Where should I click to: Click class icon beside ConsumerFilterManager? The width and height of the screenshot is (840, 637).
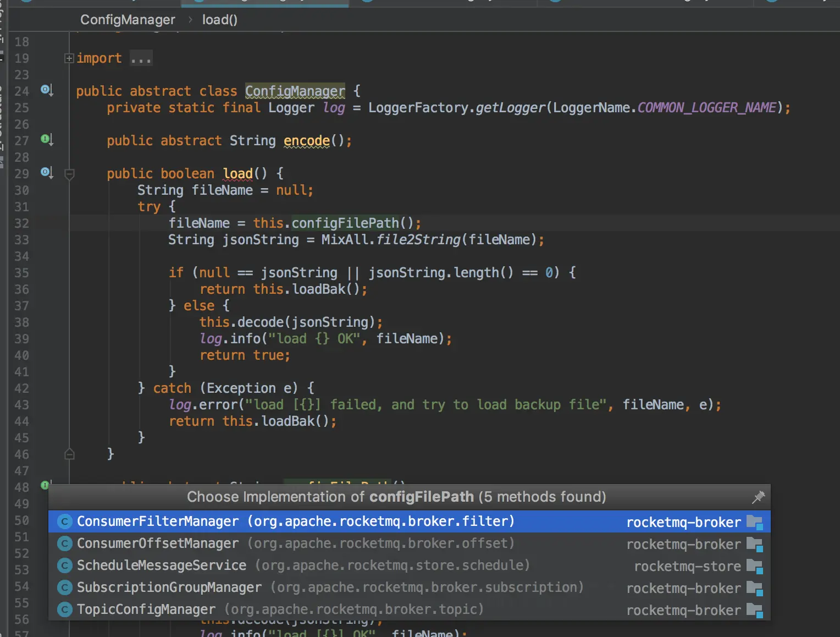pos(65,521)
